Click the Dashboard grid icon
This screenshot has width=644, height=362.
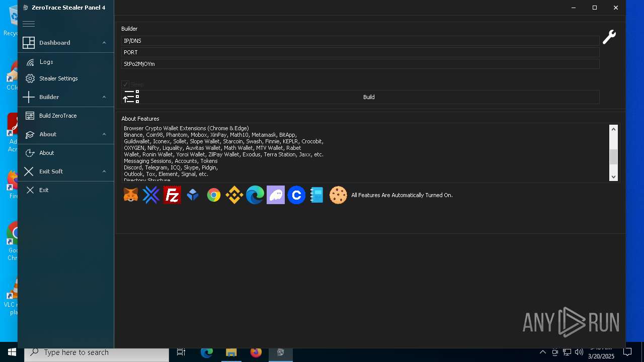tap(29, 43)
